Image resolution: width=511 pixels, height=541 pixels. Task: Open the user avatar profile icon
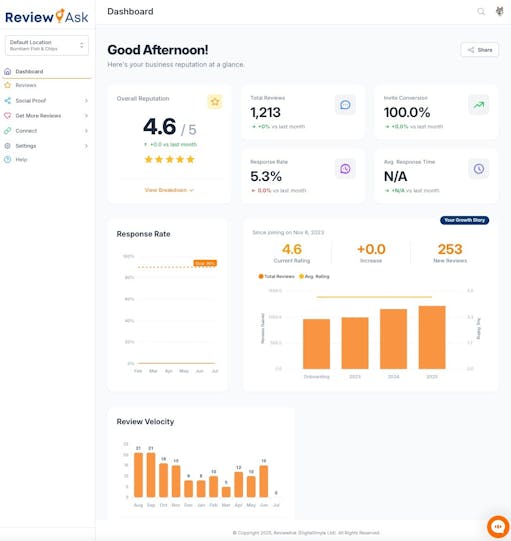(x=499, y=11)
